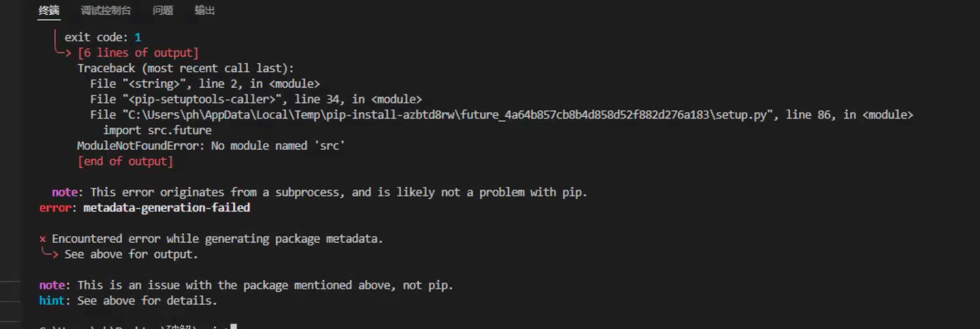Click the red 'error' label

pyautogui.click(x=55, y=208)
